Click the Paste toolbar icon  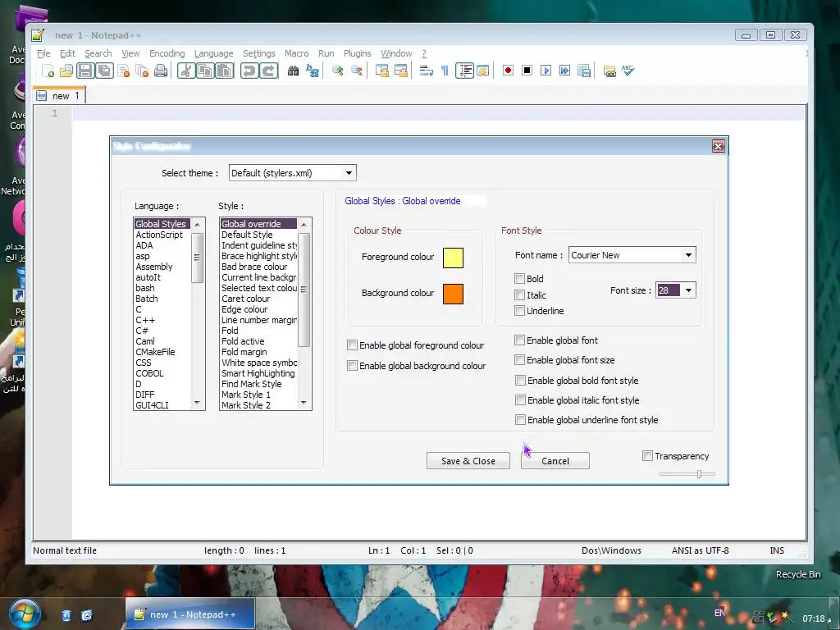[225, 71]
